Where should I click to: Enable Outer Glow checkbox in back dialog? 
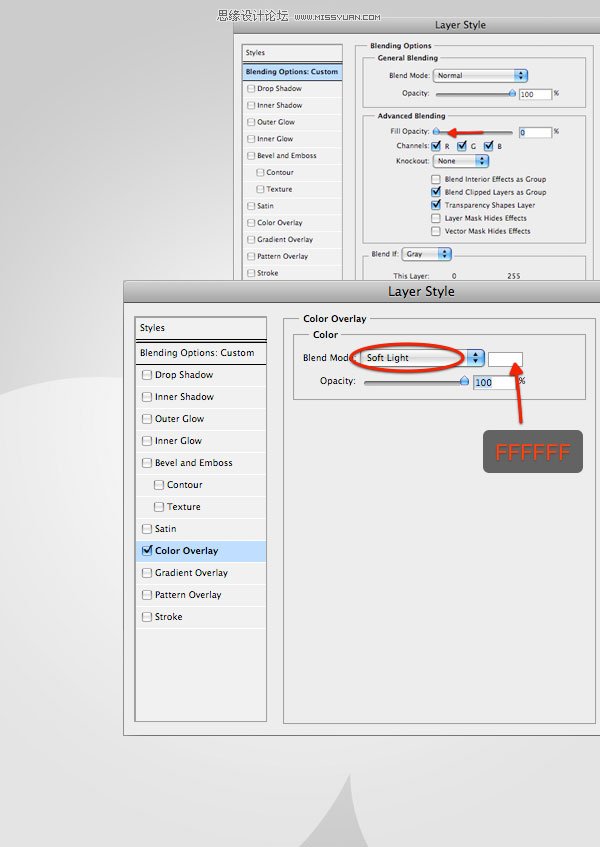tap(251, 122)
